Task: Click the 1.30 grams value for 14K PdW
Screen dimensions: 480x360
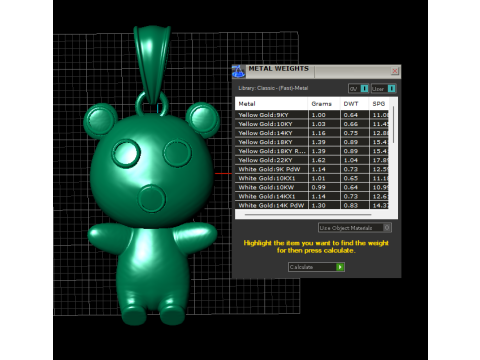Action: tap(318, 205)
